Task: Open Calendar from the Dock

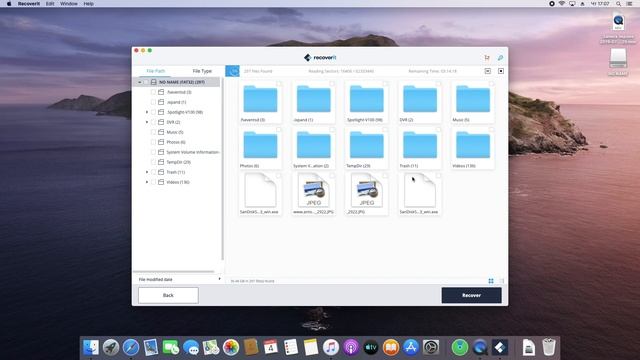Action: [271, 347]
